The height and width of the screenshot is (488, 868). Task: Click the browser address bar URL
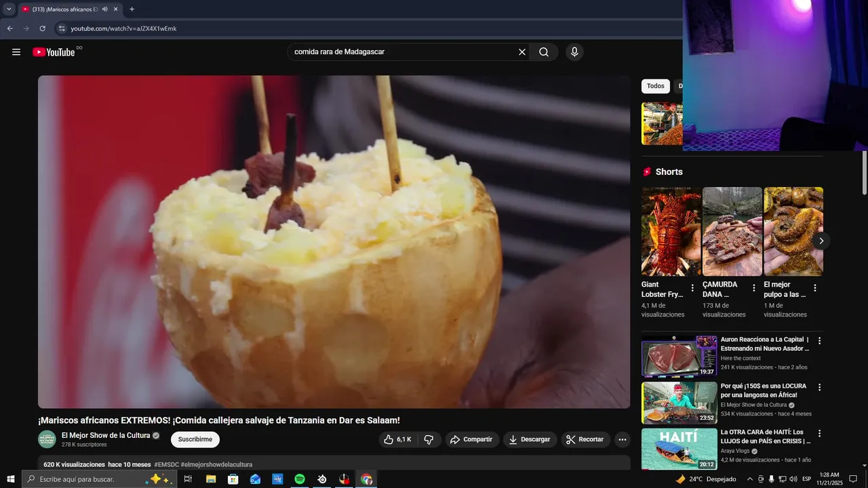[123, 28]
